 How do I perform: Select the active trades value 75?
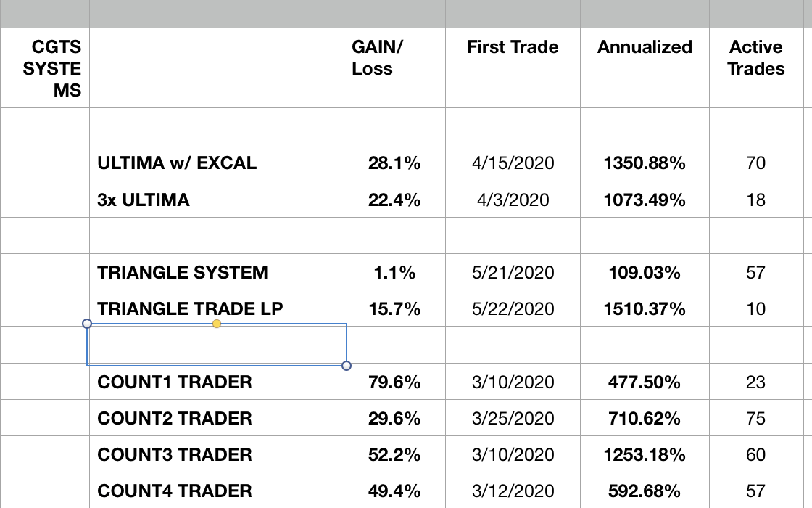click(x=756, y=419)
